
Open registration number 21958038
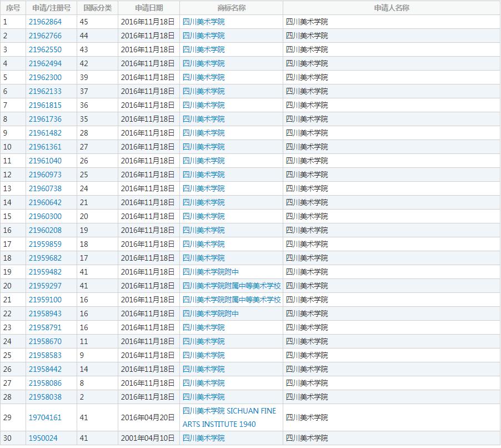(x=45, y=397)
